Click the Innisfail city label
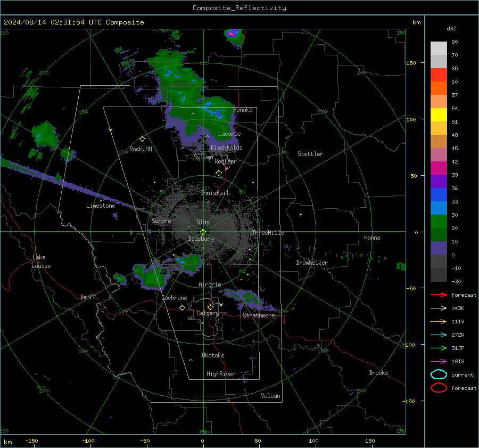Screen dimensions: 479x448 (215, 193)
